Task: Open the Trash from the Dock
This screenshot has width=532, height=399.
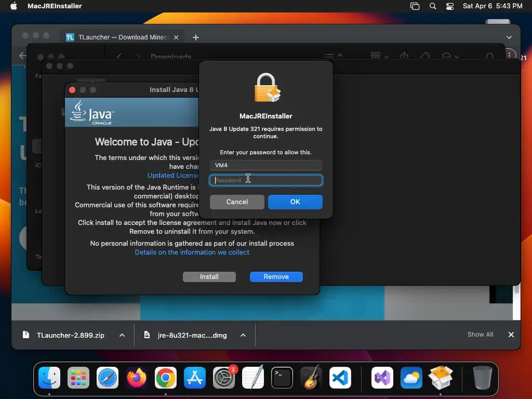Action: click(483, 377)
